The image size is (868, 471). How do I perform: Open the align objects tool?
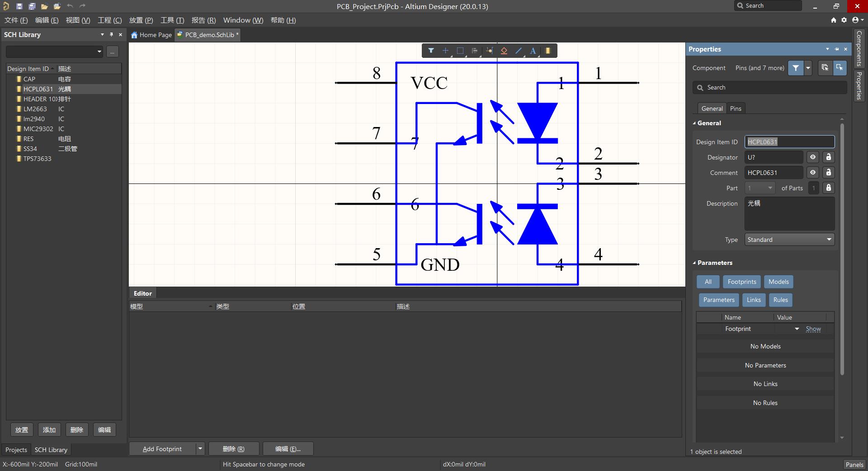(x=475, y=51)
